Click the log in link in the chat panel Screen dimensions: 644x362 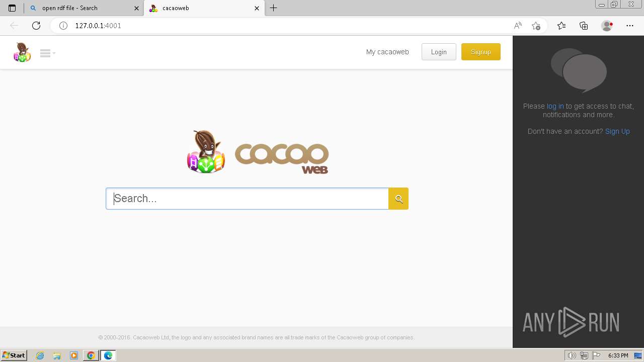[x=555, y=106]
